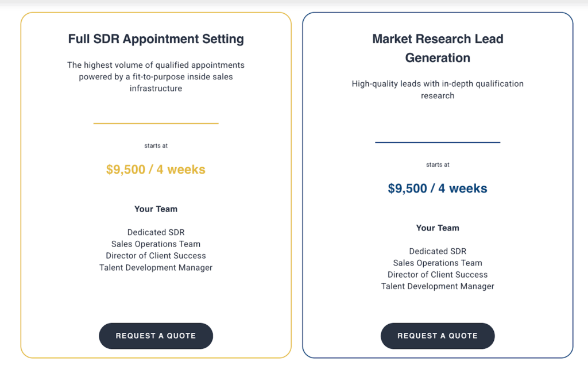The height and width of the screenshot is (373, 588).
Task: Select the Full SDR Appointment Setting heading
Action: 156,39
